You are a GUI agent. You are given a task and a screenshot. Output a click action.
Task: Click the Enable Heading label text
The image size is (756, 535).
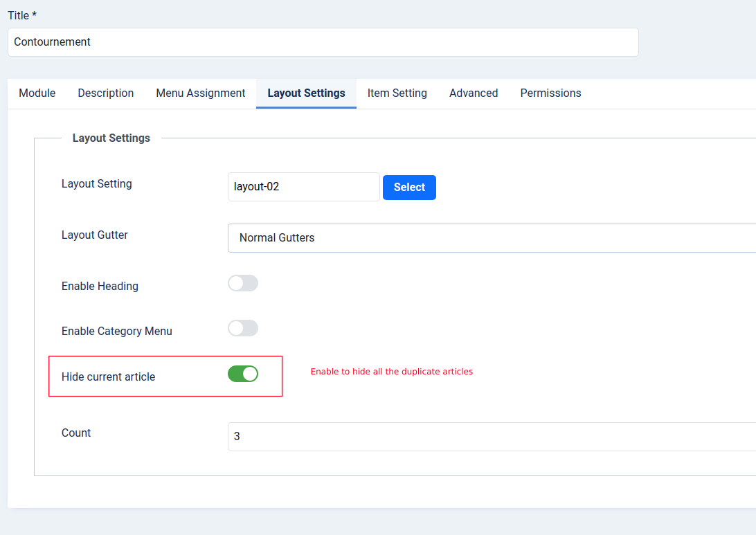point(100,287)
